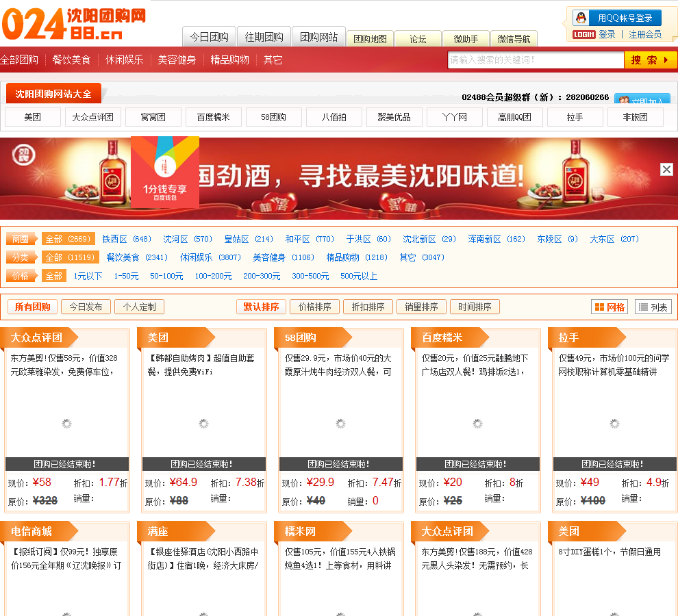The image size is (678, 616).
Task: Sort by 默认排序
Action: (x=261, y=307)
